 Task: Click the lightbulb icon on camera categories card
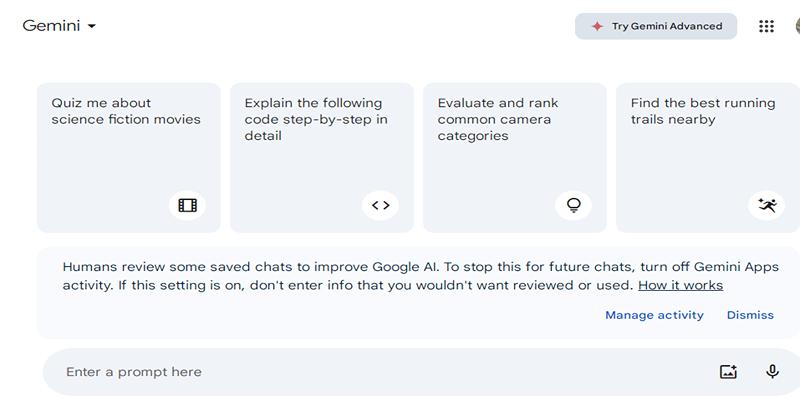point(573,206)
